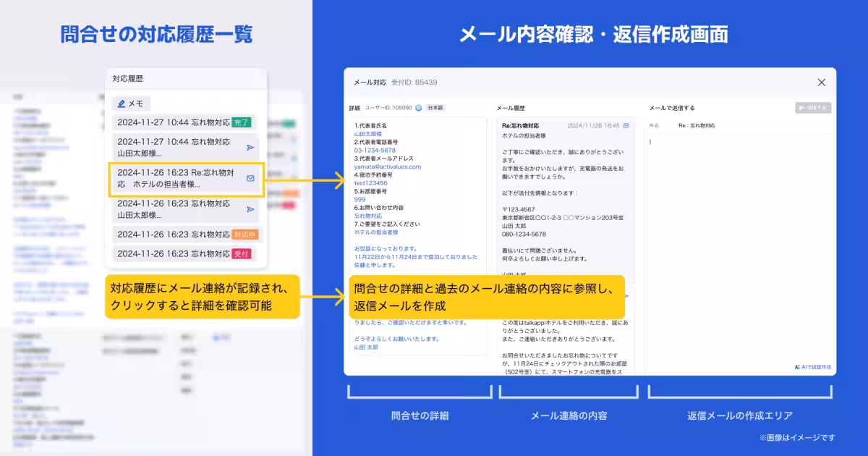Click the paper plane icon on the 2024-11-26 山田太郎様 entry
Viewport: 868px width, 456px height.
[250, 208]
